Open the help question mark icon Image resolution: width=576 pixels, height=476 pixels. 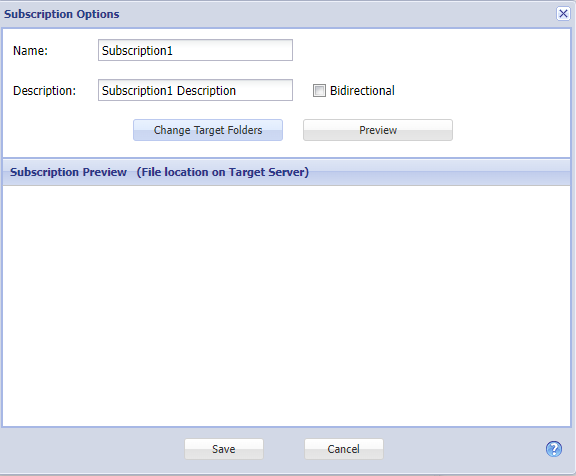pos(554,449)
